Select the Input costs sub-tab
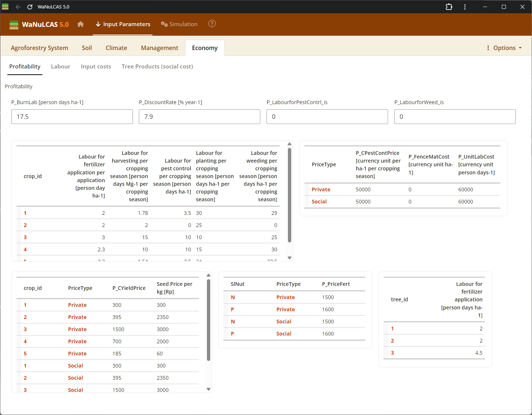Image resolution: width=532 pixels, height=415 pixels. click(96, 67)
